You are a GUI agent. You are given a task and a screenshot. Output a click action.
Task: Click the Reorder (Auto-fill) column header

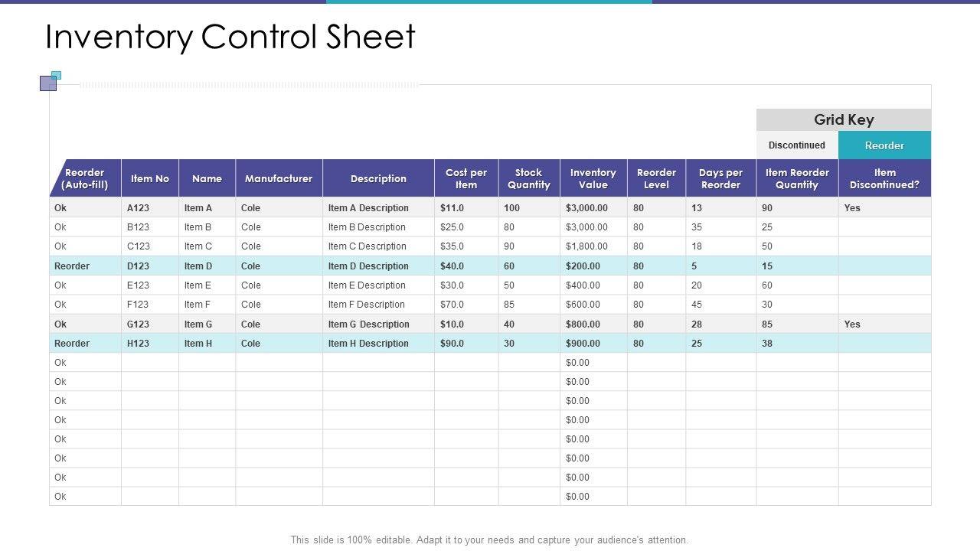[85, 179]
